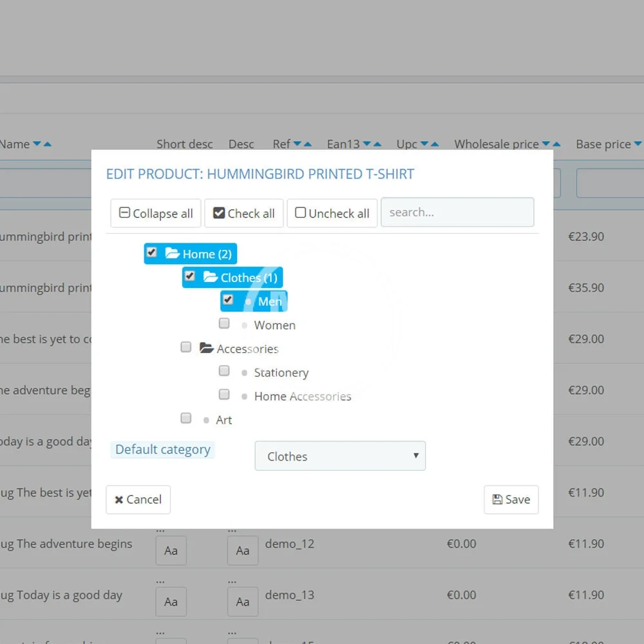Uncheck the Men category checkbox

coord(227,299)
